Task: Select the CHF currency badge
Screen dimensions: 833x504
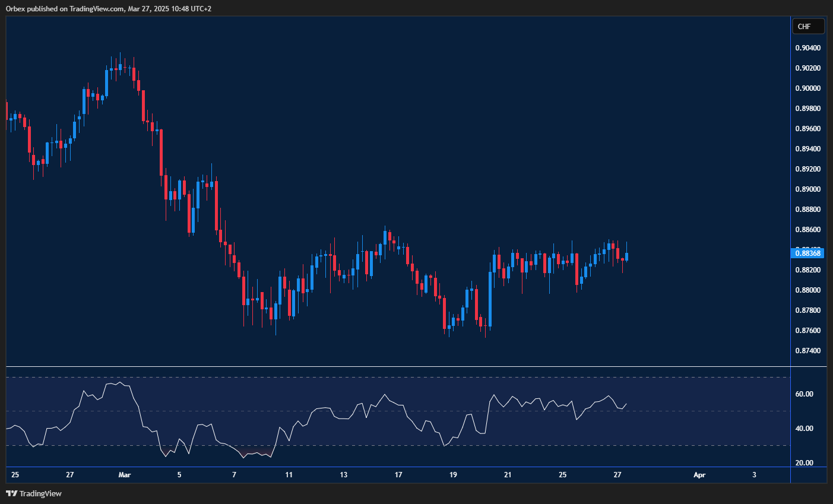Action: click(x=808, y=26)
